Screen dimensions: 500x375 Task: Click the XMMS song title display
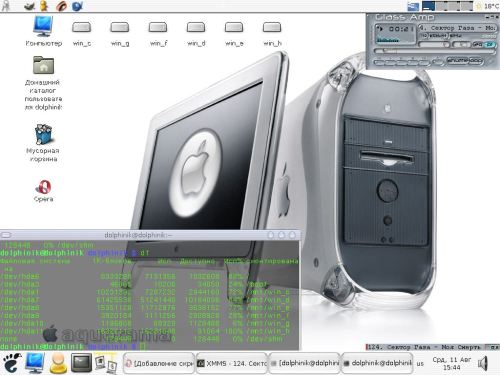coord(457,28)
